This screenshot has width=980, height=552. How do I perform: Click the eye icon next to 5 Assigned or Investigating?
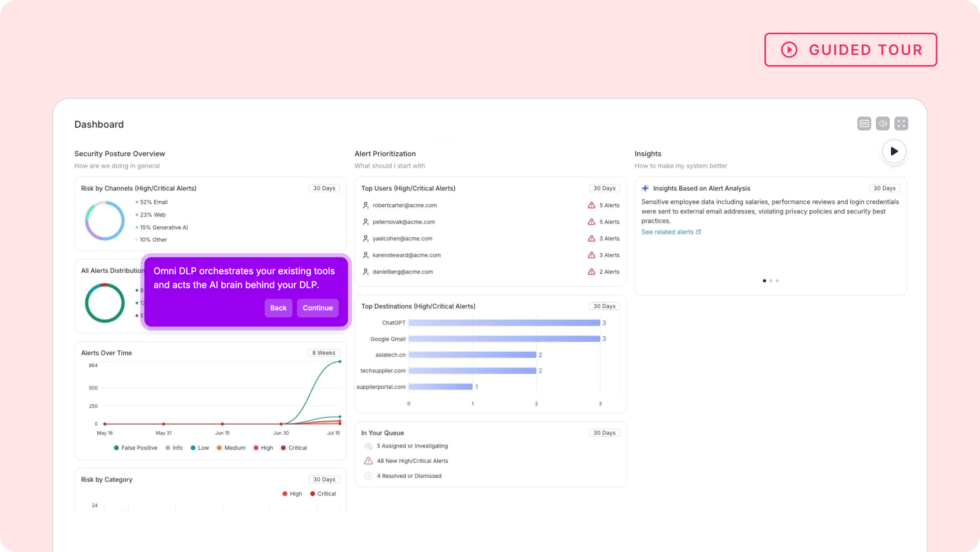368,446
